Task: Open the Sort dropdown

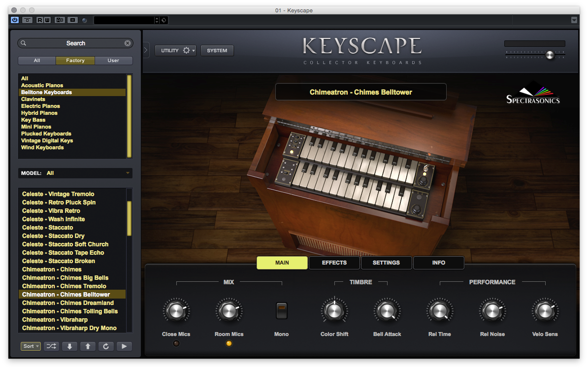Action: (31, 346)
